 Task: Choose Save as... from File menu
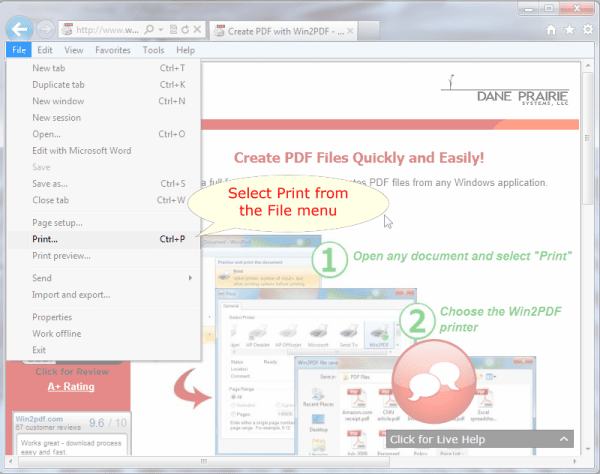(x=50, y=184)
